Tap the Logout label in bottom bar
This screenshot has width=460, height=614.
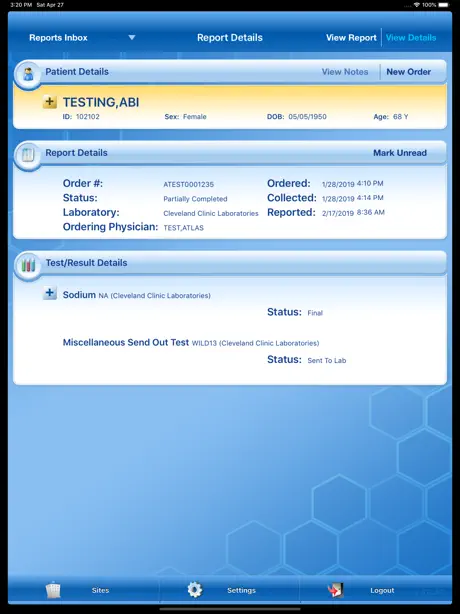382,590
